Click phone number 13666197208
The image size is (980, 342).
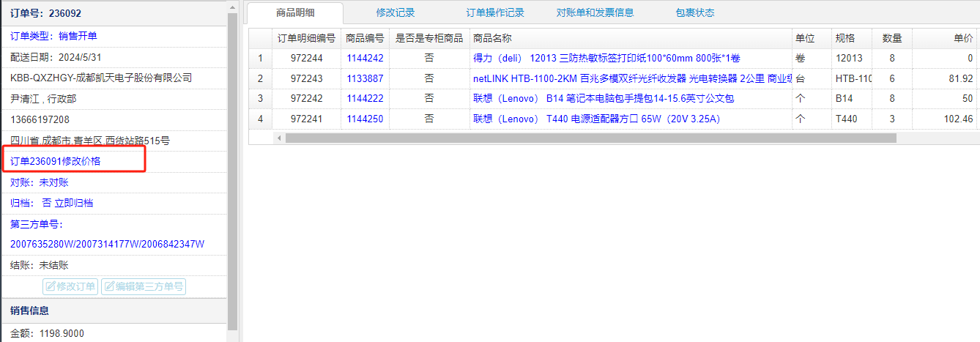(x=40, y=119)
